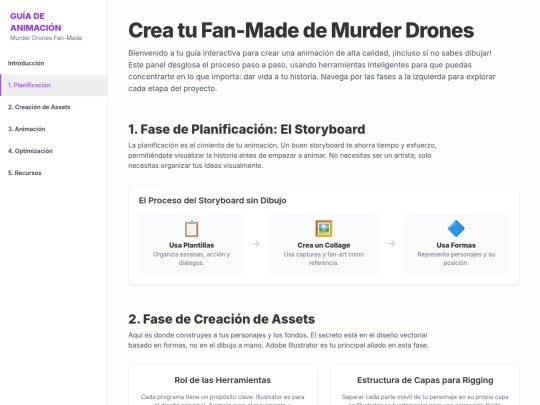Open the Introducción section in sidebar
Image resolution: width=540 pixels, height=405 pixels.
pyautogui.click(x=54, y=63)
